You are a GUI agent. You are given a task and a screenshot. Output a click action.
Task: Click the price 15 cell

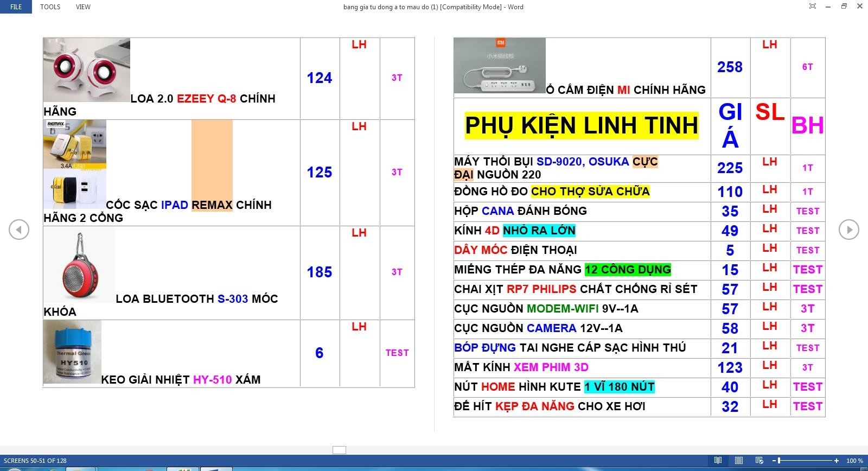(730, 270)
